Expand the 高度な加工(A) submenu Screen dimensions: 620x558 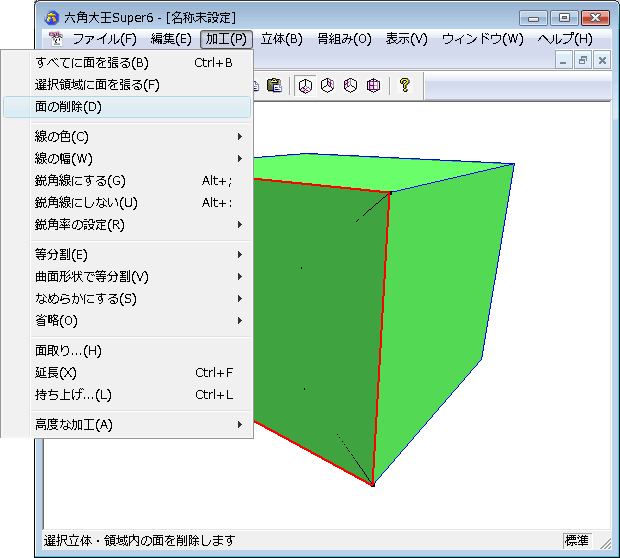tap(127, 424)
